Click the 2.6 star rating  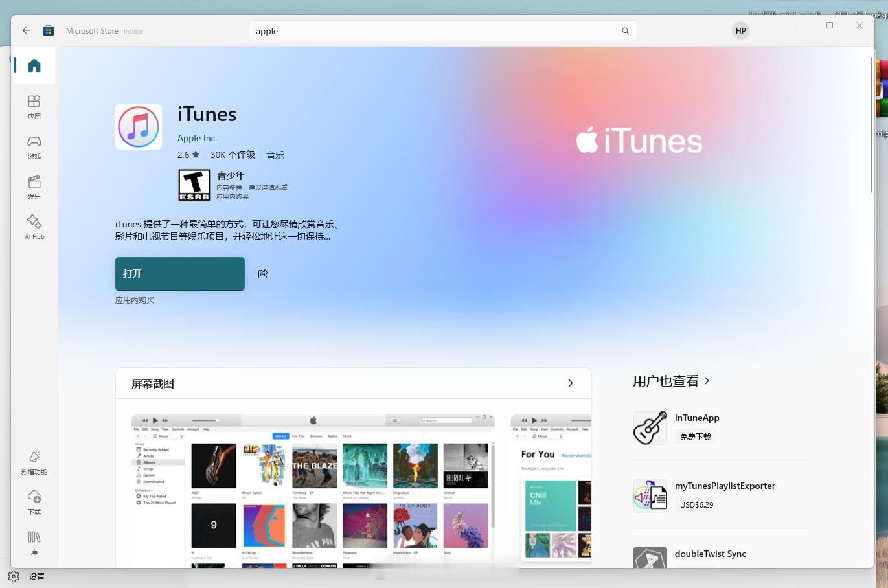point(188,155)
